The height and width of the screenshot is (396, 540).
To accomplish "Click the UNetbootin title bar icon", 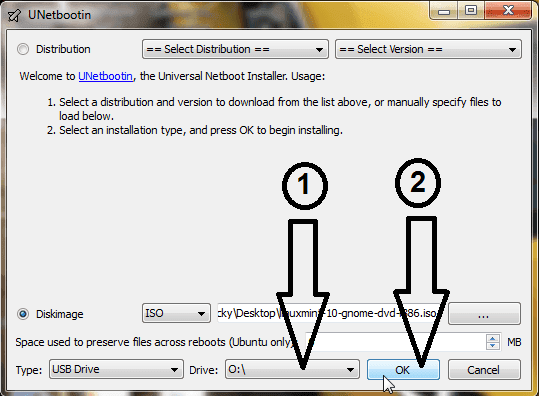I will (x=14, y=15).
